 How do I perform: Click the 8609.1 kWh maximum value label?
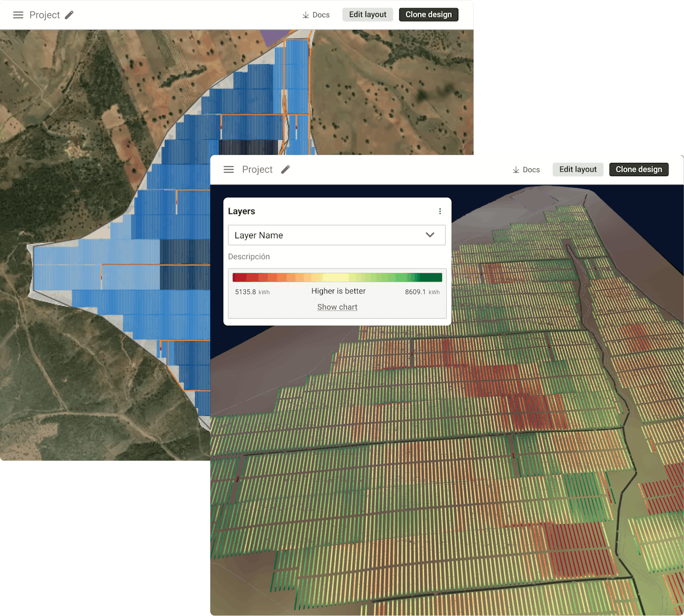pyautogui.click(x=422, y=292)
